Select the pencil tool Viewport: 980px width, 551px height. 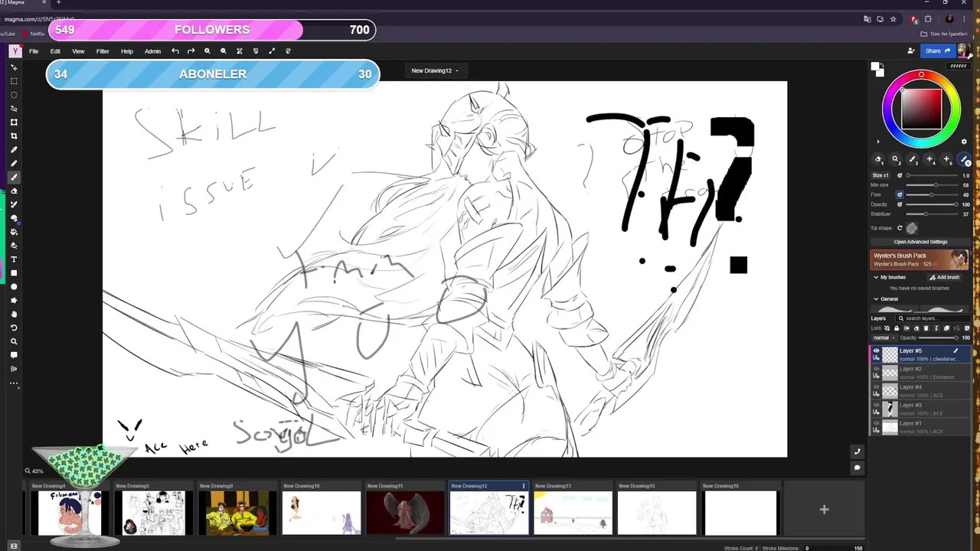point(14,164)
